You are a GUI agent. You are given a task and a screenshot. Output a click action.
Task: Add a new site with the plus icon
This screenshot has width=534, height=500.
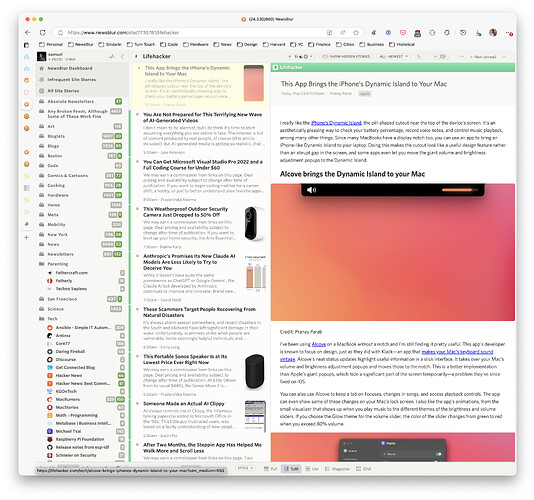[x=26, y=237]
